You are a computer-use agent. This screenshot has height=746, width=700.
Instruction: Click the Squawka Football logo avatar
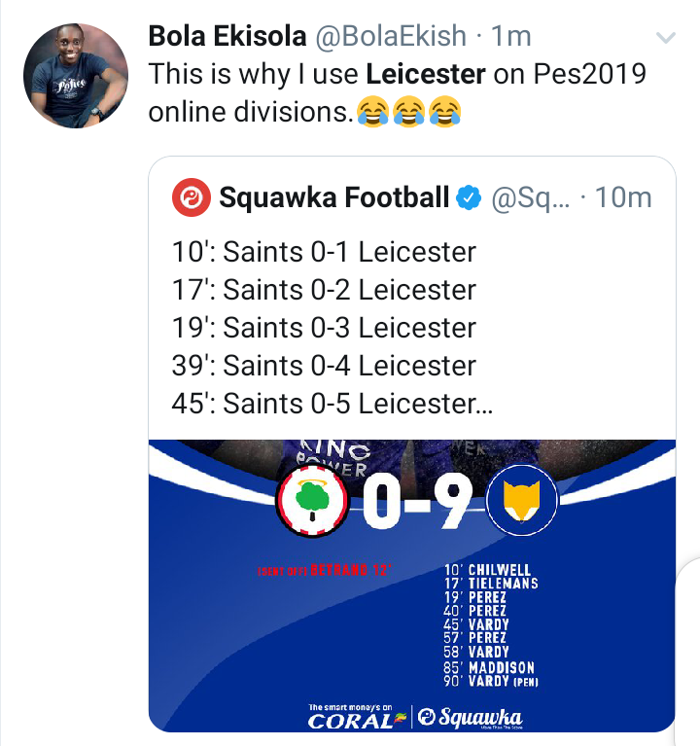[x=191, y=198]
